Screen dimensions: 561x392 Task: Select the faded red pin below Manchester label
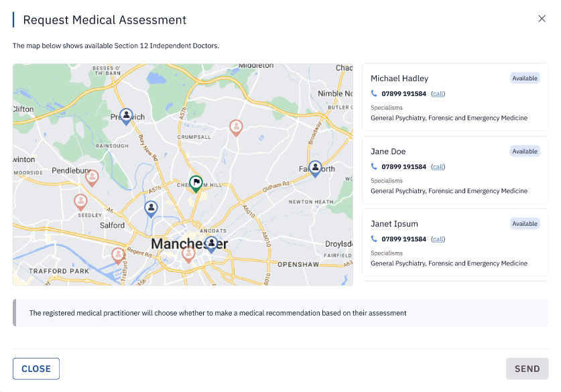tap(188, 255)
